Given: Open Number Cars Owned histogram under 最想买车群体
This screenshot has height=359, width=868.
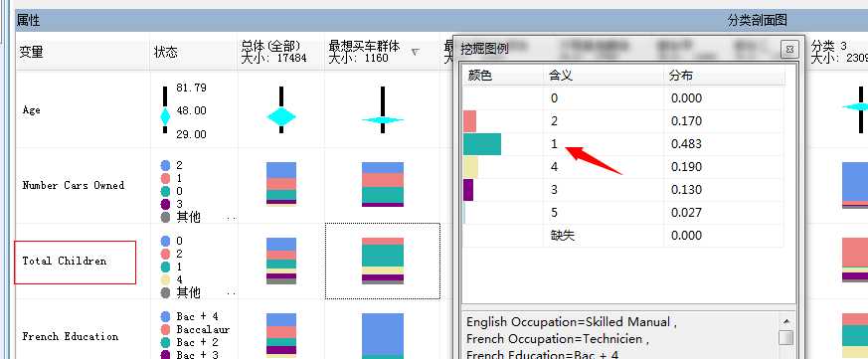Looking at the screenshot, I should tap(383, 185).
